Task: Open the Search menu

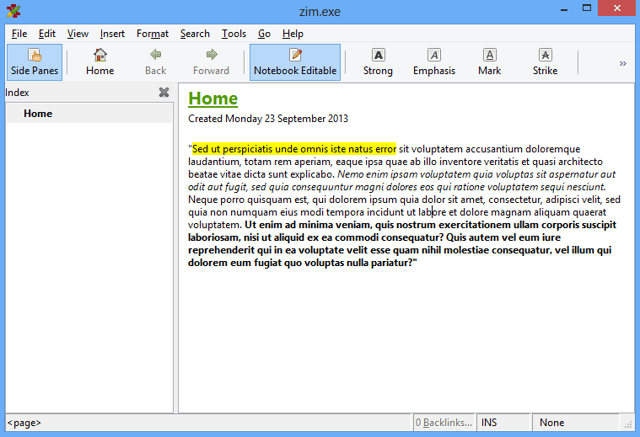Action: click(195, 34)
